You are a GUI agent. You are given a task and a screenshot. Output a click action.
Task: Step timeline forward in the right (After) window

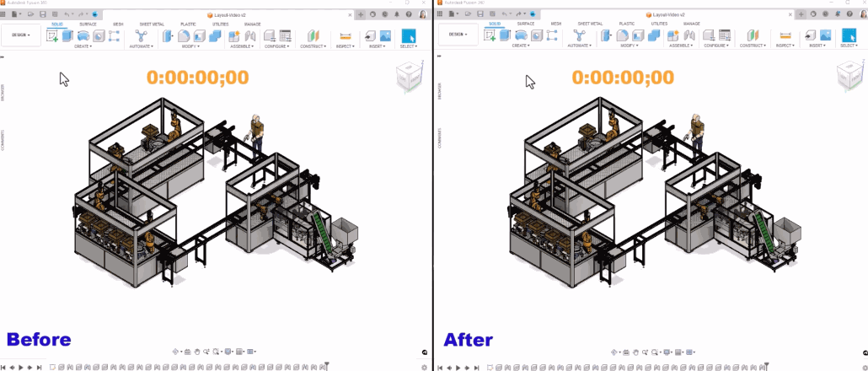(x=467, y=367)
